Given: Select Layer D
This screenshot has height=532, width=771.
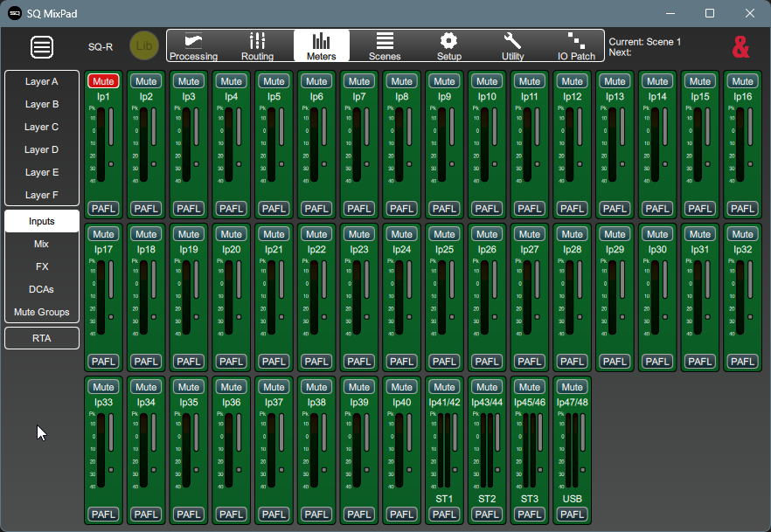Looking at the screenshot, I should click(x=42, y=149).
